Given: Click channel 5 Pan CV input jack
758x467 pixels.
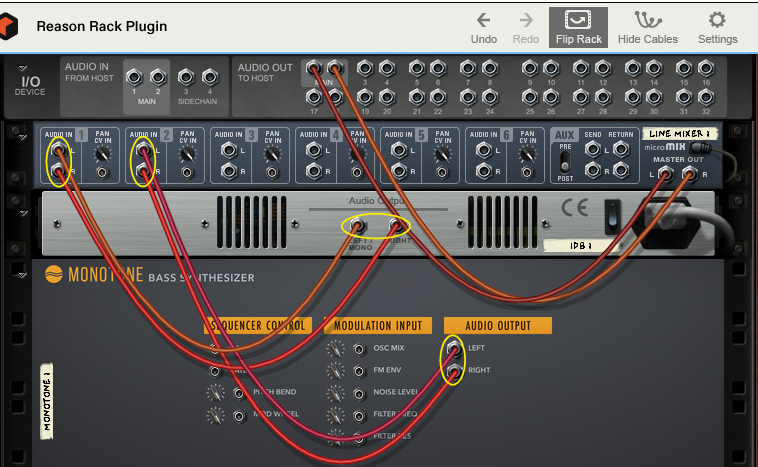Looking at the screenshot, I should click(442, 173).
